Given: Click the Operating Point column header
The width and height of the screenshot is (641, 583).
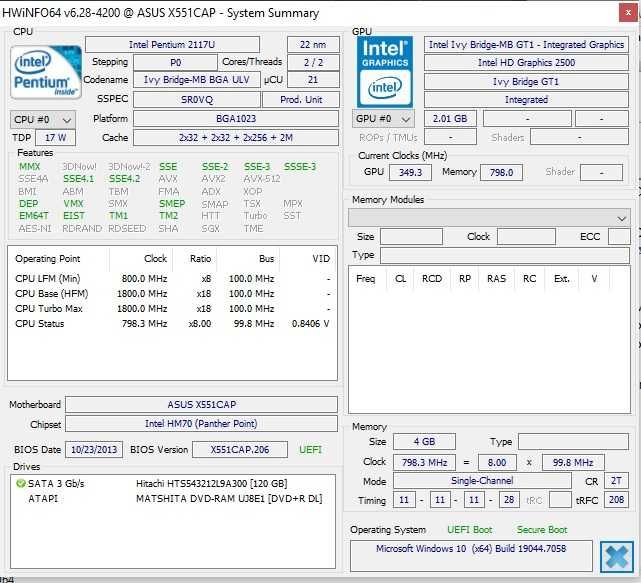Looking at the screenshot, I should pos(47,259).
